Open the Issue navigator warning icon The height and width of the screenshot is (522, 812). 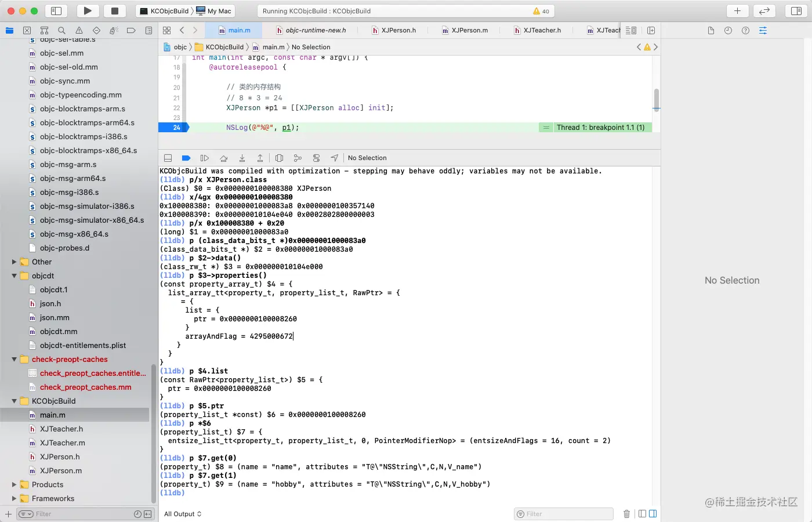(x=79, y=30)
